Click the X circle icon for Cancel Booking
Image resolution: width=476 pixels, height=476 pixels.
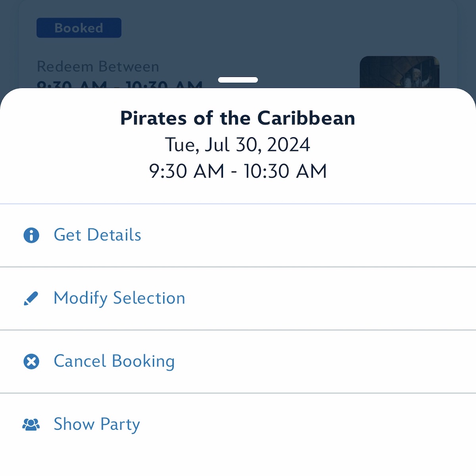31,361
